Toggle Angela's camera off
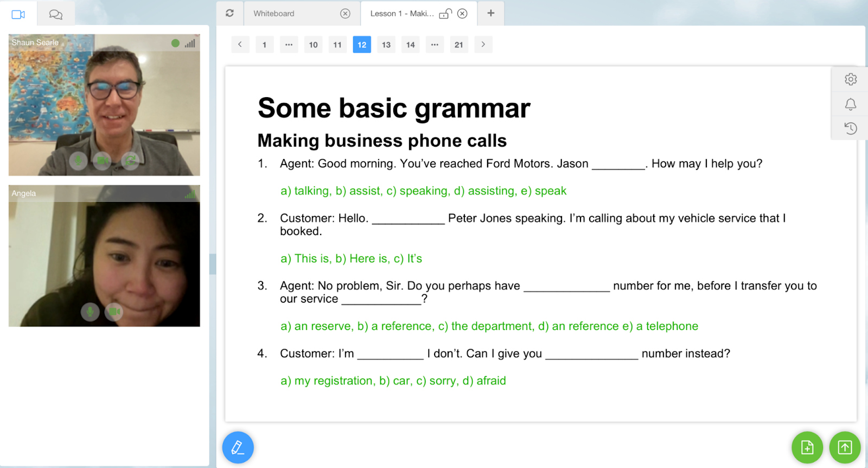868x468 pixels. (114, 312)
